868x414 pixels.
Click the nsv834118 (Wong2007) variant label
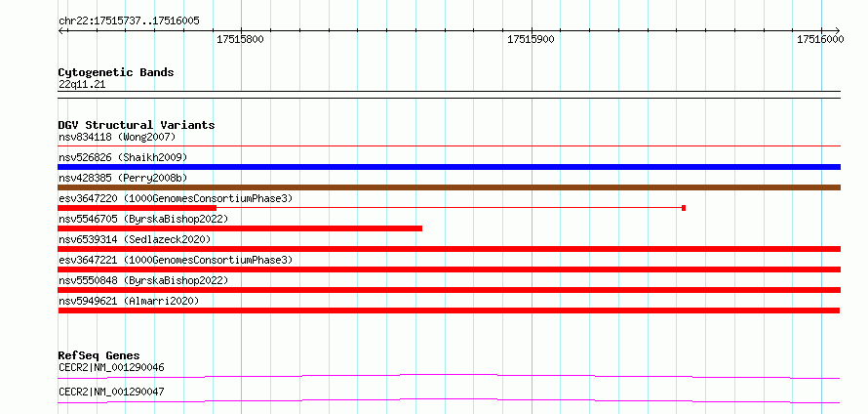click(117, 137)
